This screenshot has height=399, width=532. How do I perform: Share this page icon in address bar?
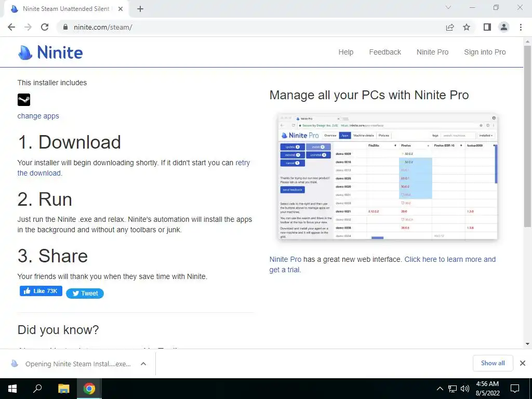point(450,27)
